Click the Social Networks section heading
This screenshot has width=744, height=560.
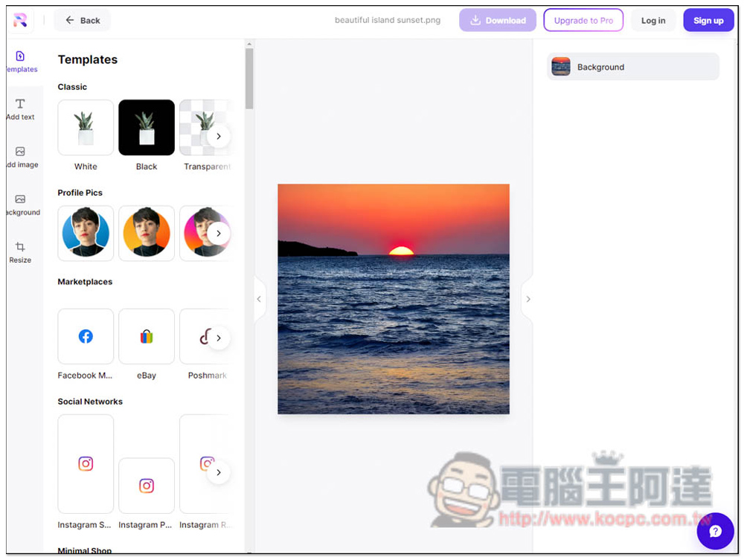tap(90, 402)
